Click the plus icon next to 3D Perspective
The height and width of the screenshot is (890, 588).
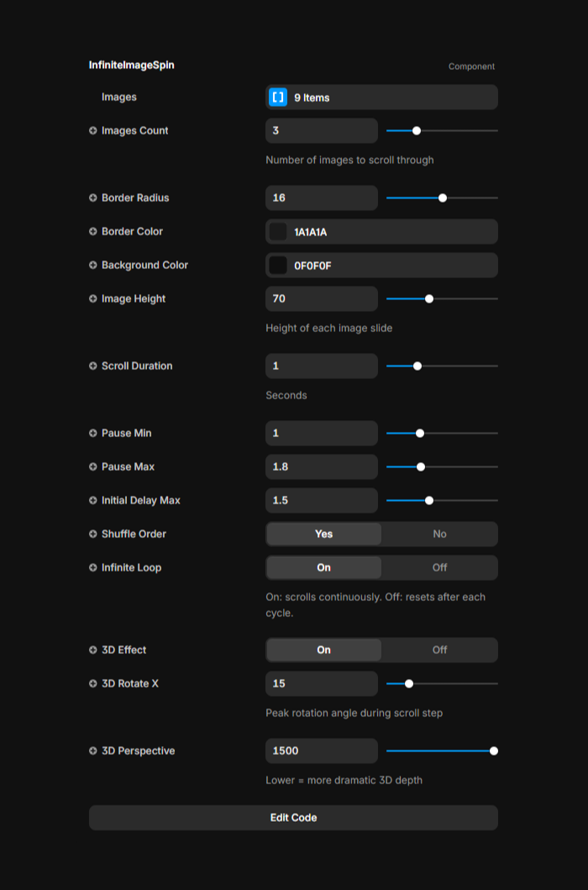pos(93,751)
